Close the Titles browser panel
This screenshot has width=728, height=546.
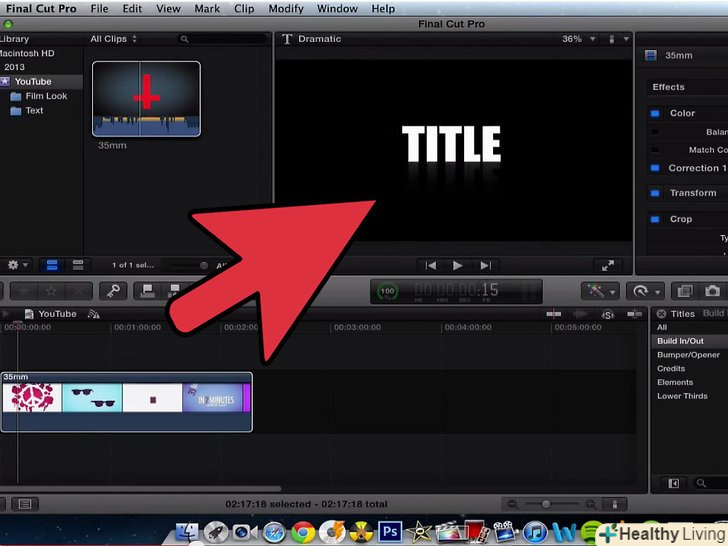(x=661, y=314)
